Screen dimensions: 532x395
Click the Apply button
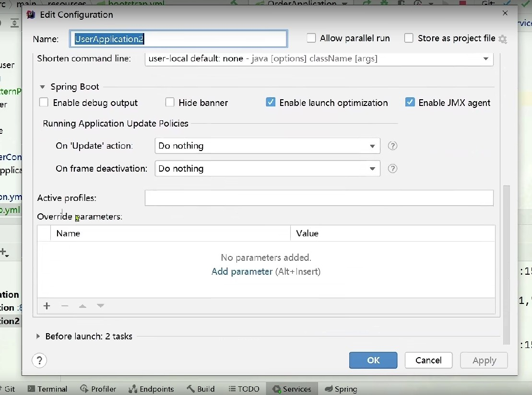coord(484,360)
